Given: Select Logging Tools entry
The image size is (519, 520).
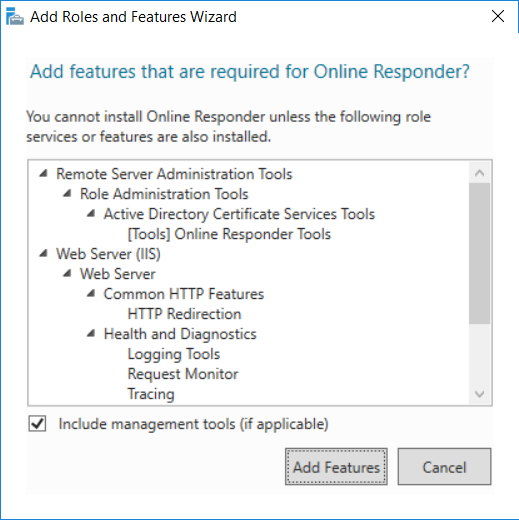Looking at the screenshot, I should pos(174,354).
